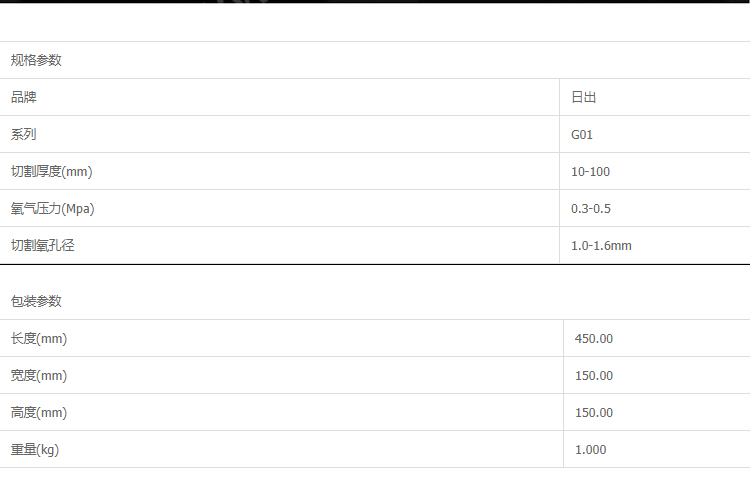This screenshot has width=750, height=499.
Task: Click the 150.00 value in 宽度 row
Action: [x=594, y=375]
